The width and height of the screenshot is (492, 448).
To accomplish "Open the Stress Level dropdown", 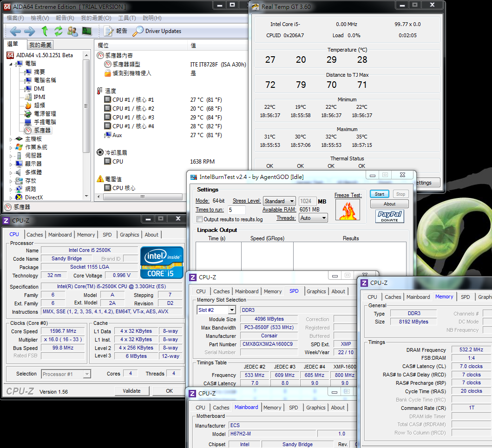I will pos(279,201).
